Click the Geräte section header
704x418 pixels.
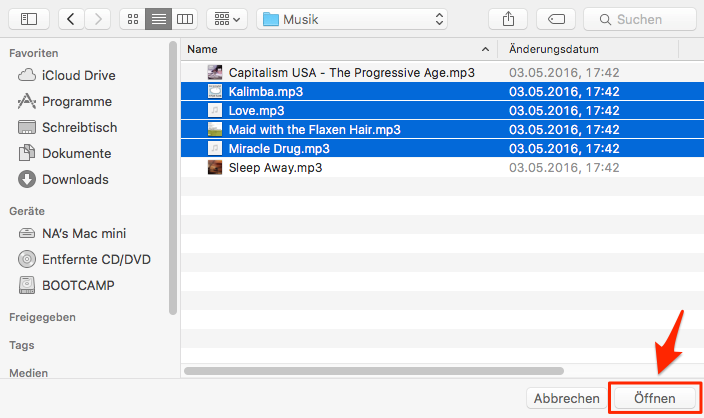point(27,211)
